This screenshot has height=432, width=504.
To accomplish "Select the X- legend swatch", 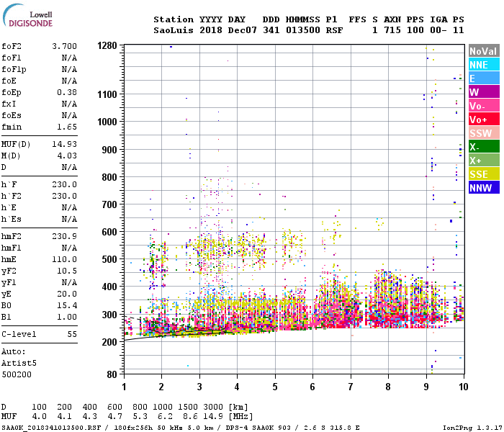I will pos(484,147).
